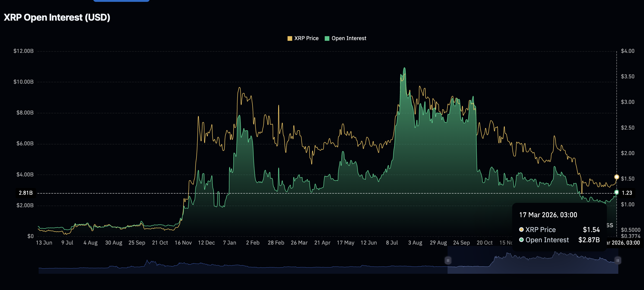Viewport: 644px width, 290px height.
Task: Click the left range slider handle
Action: 448,260
